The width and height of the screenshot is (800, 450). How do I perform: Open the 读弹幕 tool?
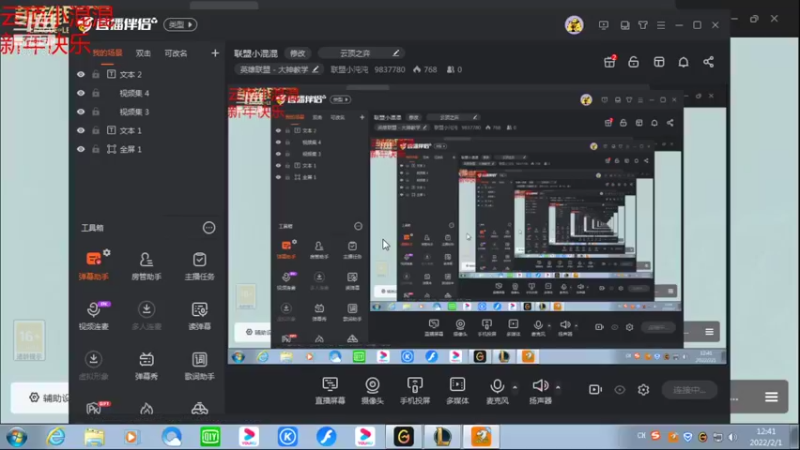coord(199,315)
